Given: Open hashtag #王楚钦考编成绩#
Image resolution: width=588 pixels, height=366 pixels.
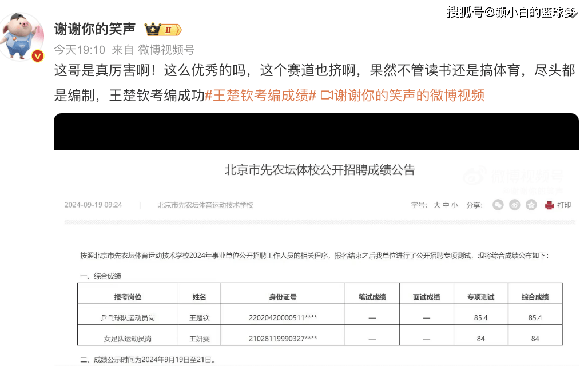Looking at the screenshot, I should point(261,96).
